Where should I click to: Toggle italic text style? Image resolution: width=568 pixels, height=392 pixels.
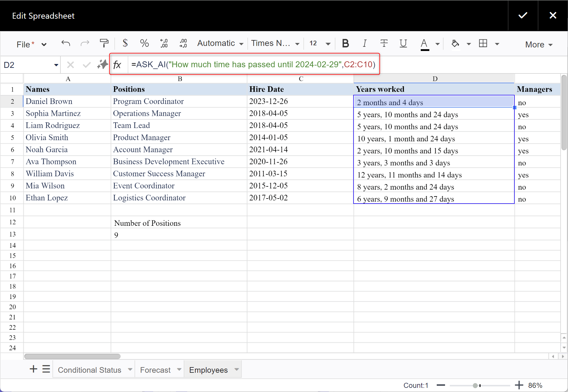(x=364, y=44)
